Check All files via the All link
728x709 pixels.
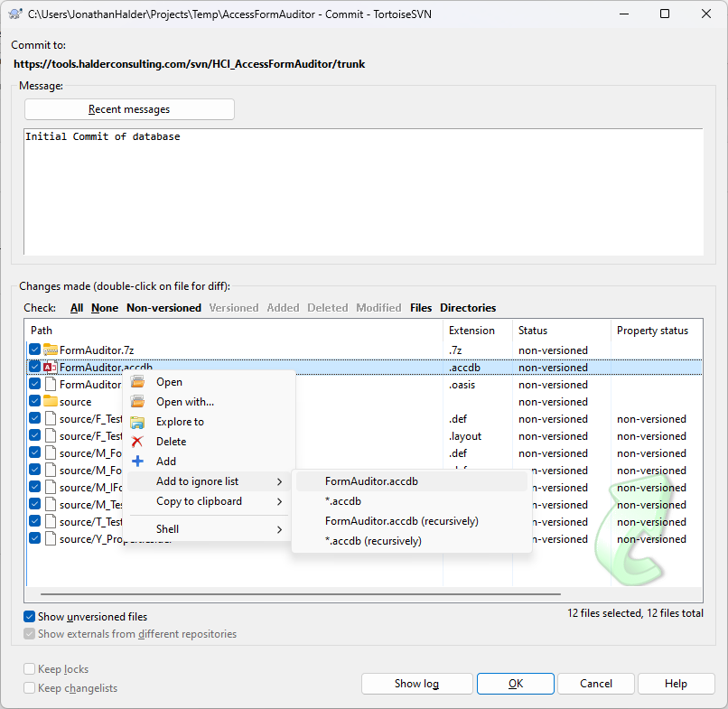[x=77, y=308]
